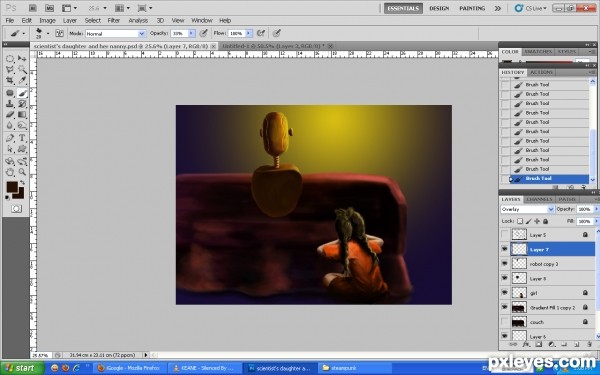Open layer Fill slider arrow
The height and width of the screenshot is (375, 600).
point(596,221)
